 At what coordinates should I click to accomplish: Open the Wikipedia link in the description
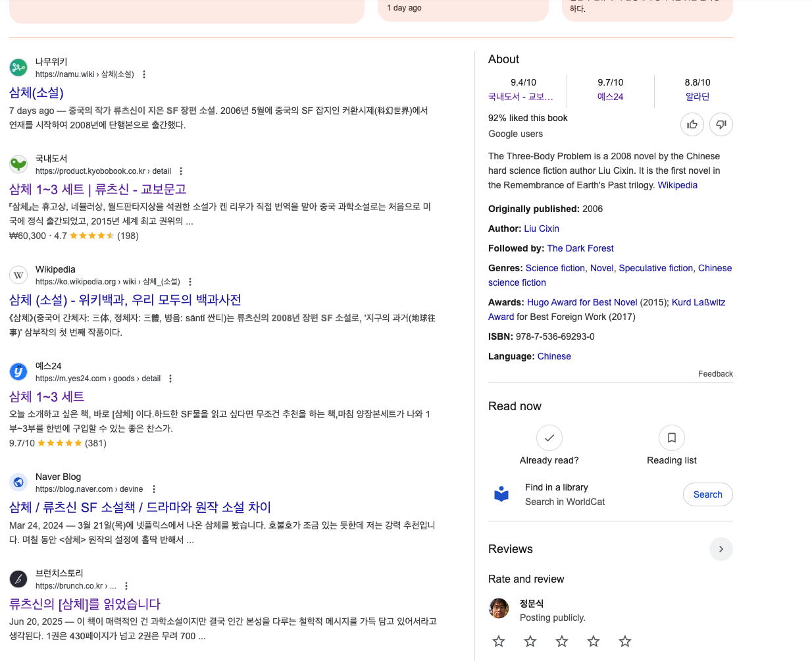[x=678, y=185]
